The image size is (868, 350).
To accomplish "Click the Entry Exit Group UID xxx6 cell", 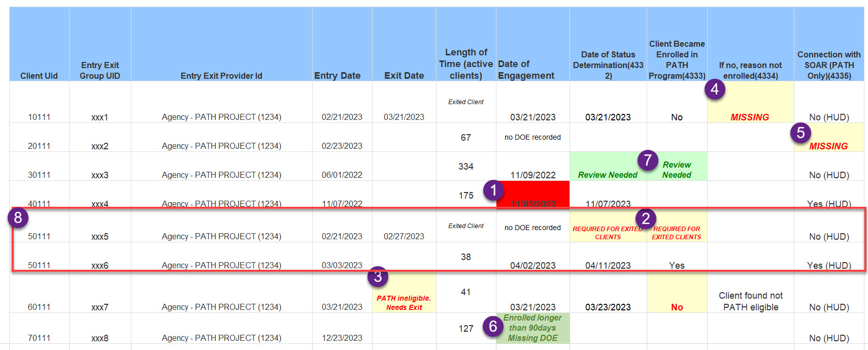I will tap(100, 265).
